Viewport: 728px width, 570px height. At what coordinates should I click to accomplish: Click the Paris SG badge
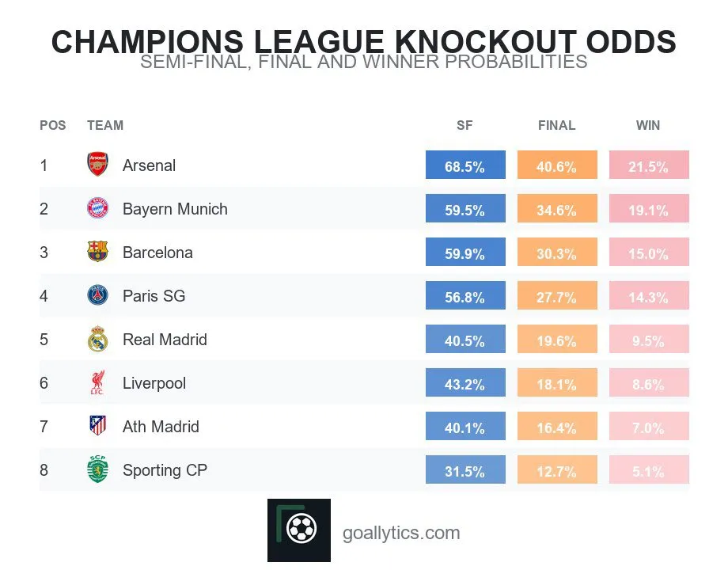pyautogui.click(x=97, y=295)
